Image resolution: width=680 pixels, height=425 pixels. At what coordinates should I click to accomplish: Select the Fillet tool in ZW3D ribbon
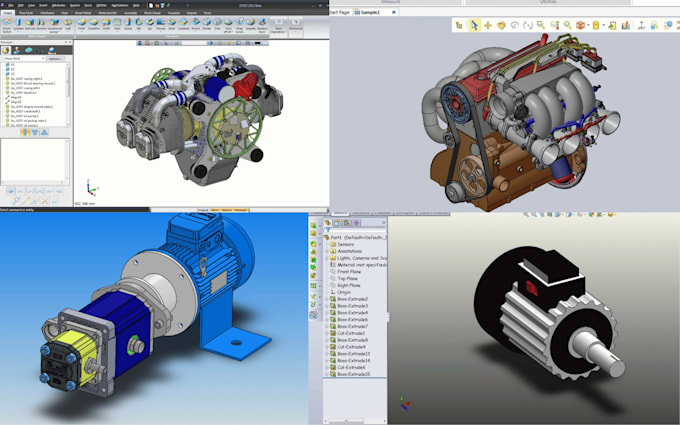(x=82, y=25)
